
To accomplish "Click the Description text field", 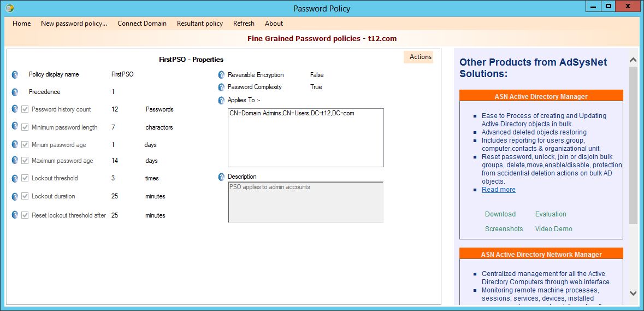I will tap(305, 202).
